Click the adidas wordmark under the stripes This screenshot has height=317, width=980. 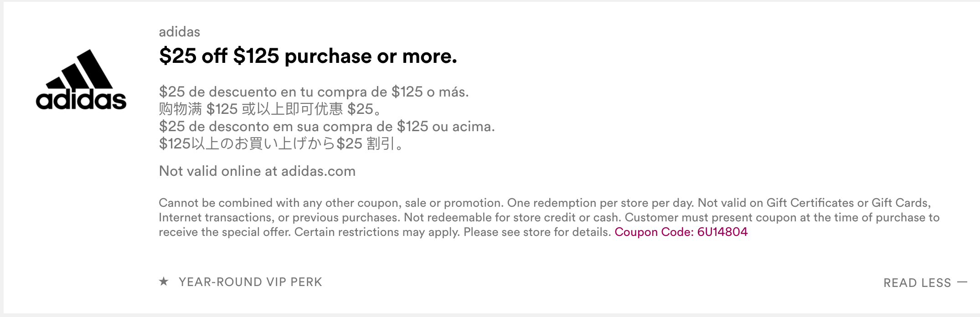81,100
